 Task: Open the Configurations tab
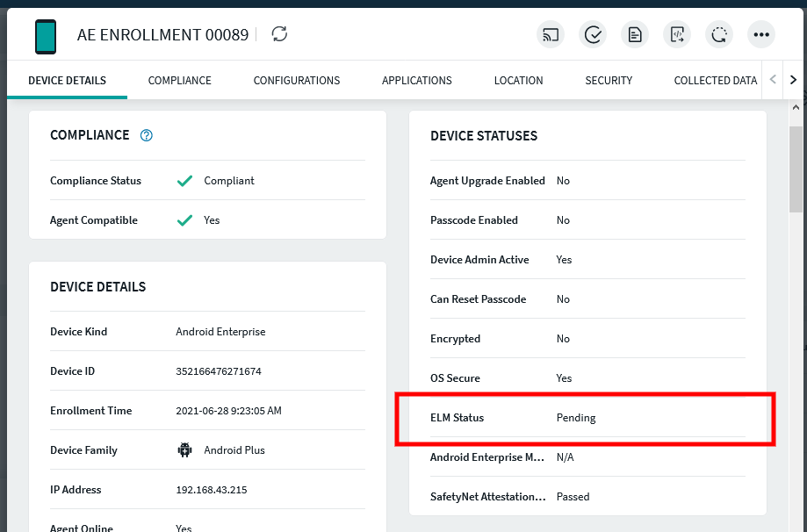pyautogui.click(x=297, y=81)
